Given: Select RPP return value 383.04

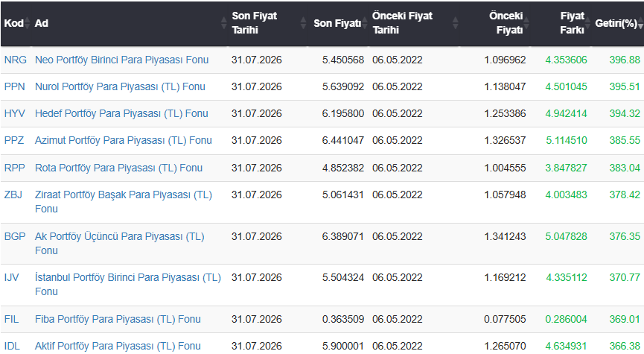Looking at the screenshot, I should coord(625,168).
